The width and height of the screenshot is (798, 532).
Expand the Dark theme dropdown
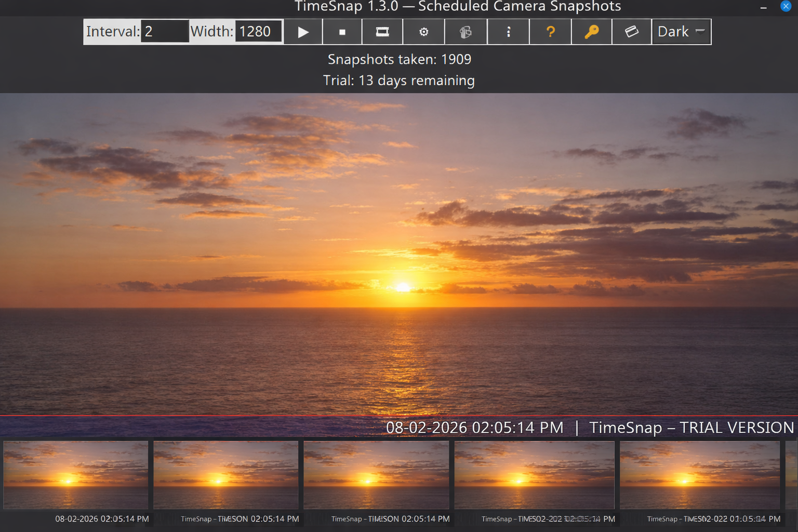682,32
